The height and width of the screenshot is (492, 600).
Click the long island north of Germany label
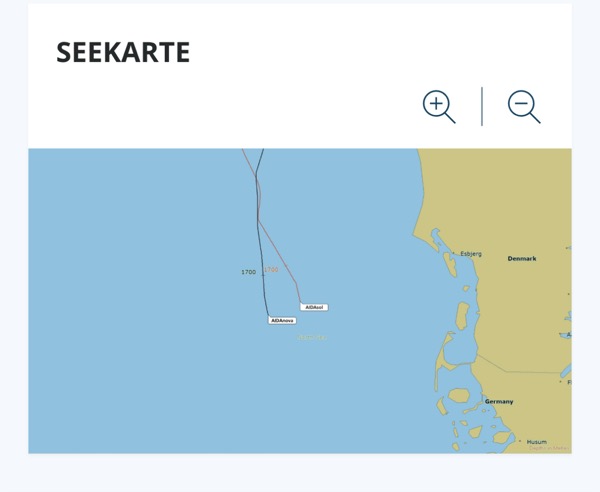coord(462,316)
